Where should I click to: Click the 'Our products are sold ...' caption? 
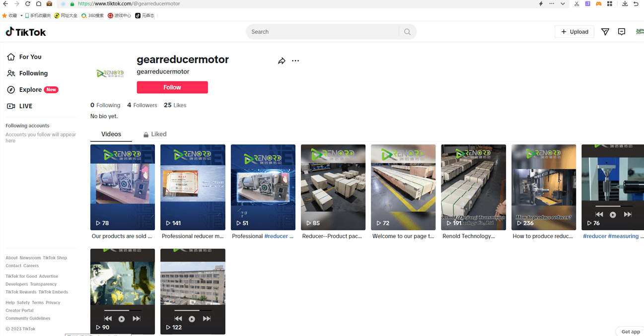(122, 236)
